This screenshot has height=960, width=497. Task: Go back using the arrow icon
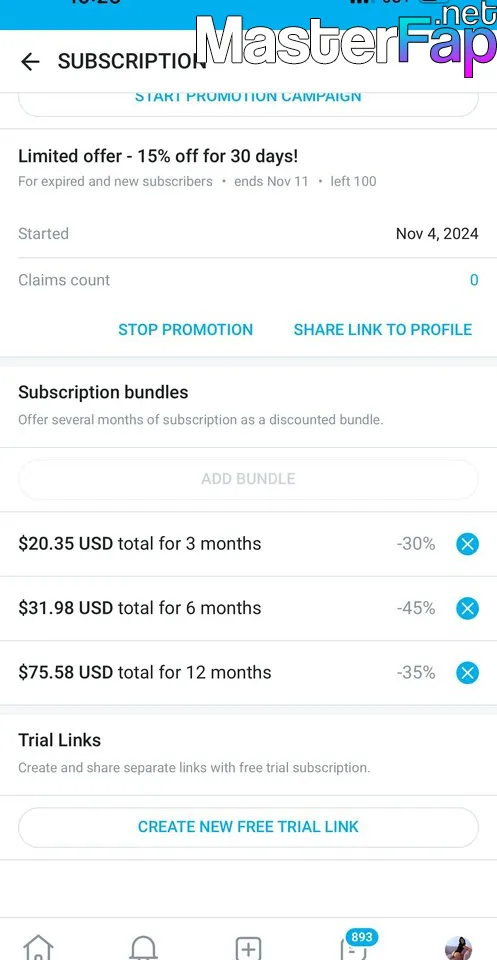click(29, 61)
